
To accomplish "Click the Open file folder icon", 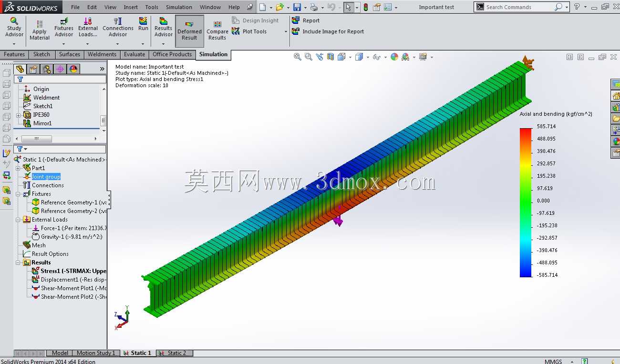I will [279, 7].
